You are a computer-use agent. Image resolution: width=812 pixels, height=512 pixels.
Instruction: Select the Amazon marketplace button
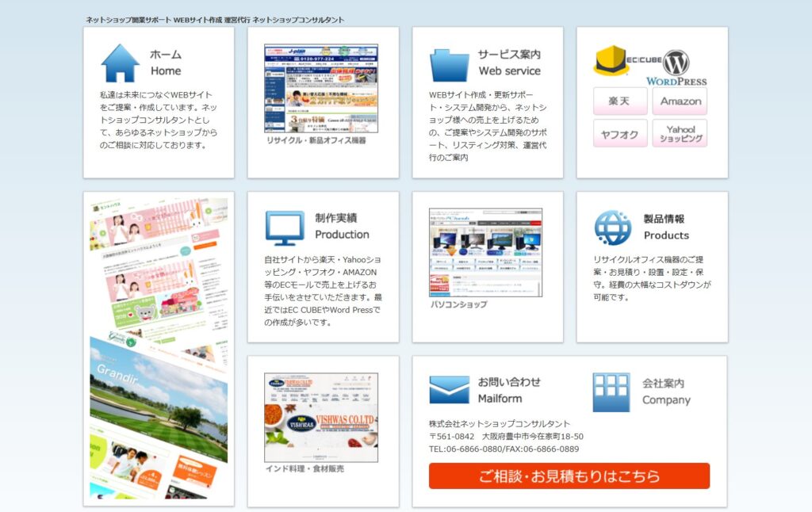680,100
